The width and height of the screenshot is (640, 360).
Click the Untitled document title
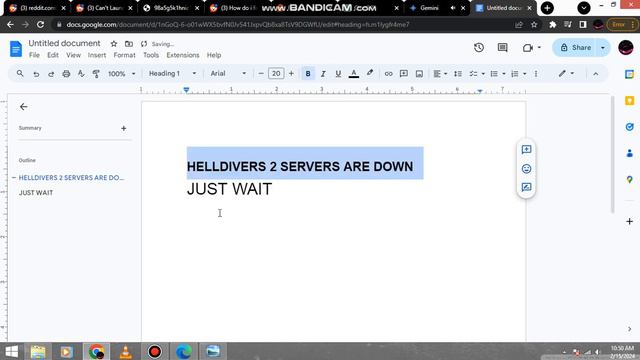click(x=64, y=43)
